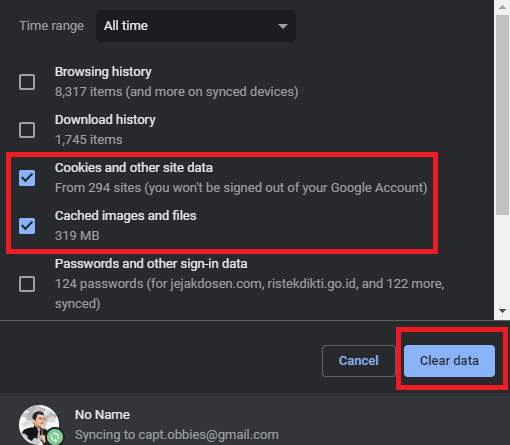This screenshot has width=510, height=445.
Task: Tick the Passwords and other sign-in data checkbox
Action: tap(27, 284)
